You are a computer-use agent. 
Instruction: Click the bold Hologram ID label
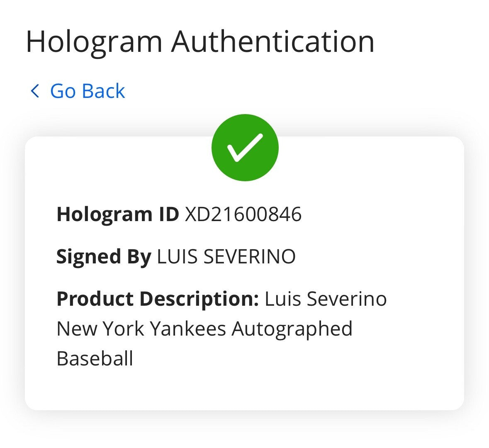(x=117, y=214)
